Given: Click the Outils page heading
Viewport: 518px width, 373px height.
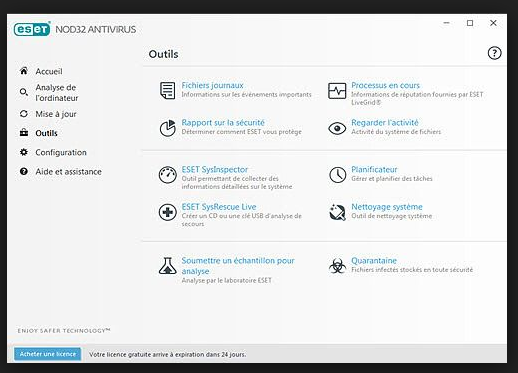Looking at the screenshot, I should (163, 54).
